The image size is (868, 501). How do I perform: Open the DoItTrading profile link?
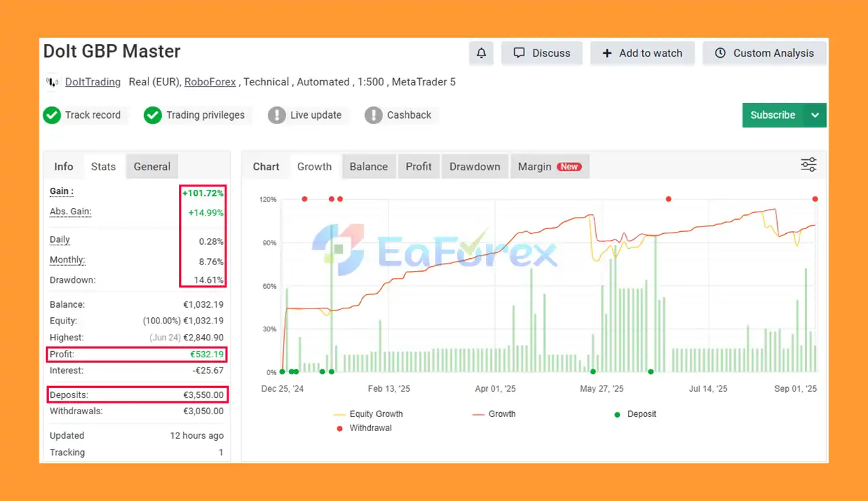(x=93, y=82)
